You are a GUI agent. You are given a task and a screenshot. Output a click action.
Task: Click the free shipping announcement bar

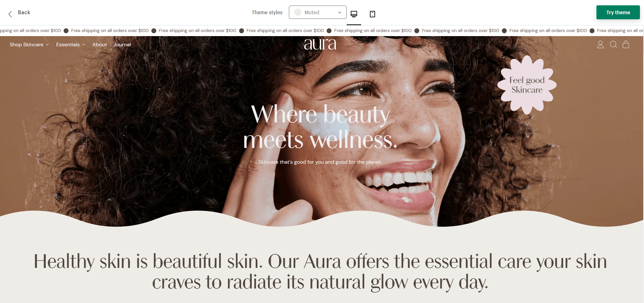pyautogui.click(x=322, y=31)
